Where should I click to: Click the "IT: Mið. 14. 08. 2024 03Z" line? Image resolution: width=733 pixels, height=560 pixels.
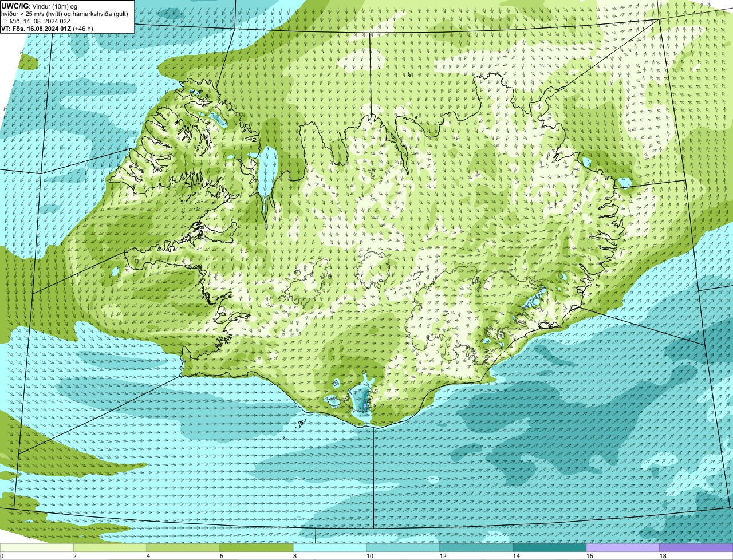click(36, 21)
